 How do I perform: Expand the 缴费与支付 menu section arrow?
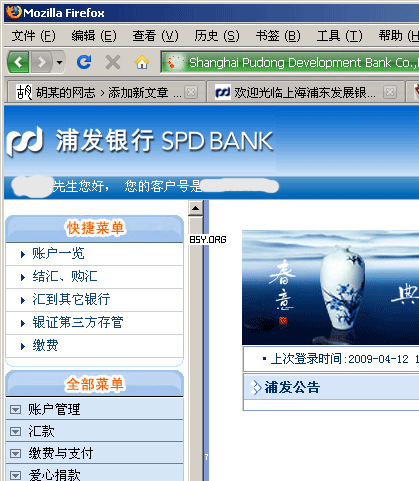pyautogui.click(x=15, y=454)
